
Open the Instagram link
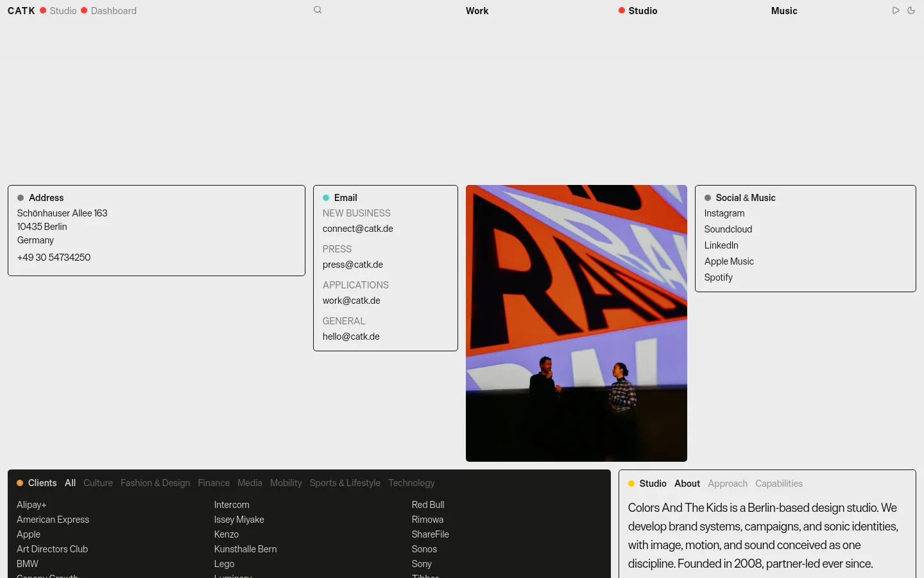[724, 213]
